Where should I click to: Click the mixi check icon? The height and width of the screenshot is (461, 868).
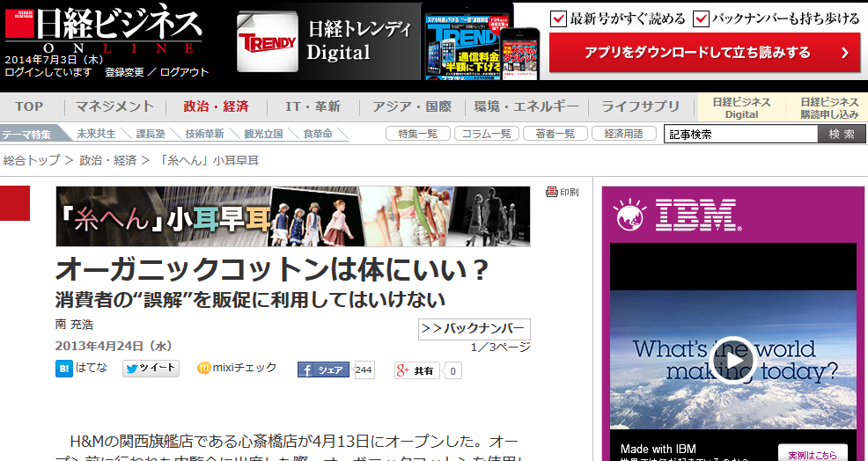[204, 369]
